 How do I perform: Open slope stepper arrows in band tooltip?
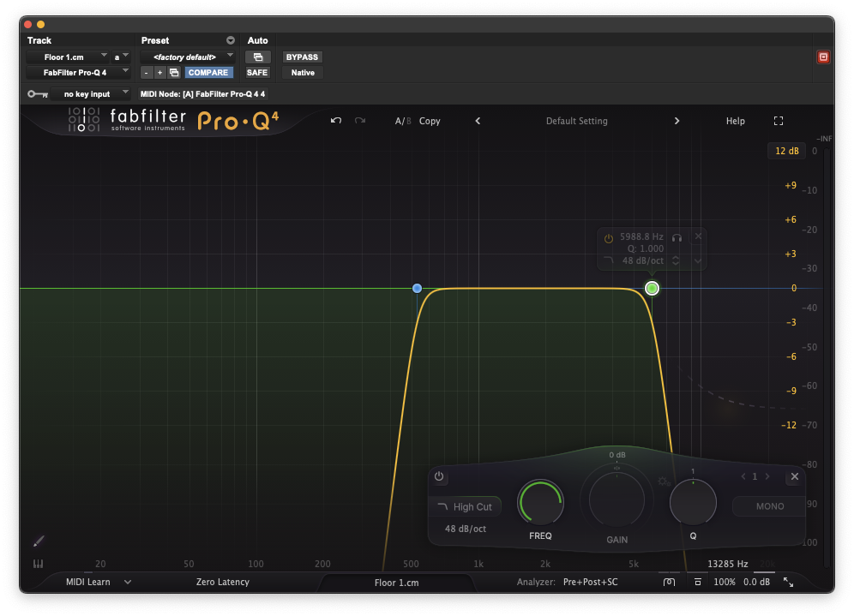tap(676, 260)
